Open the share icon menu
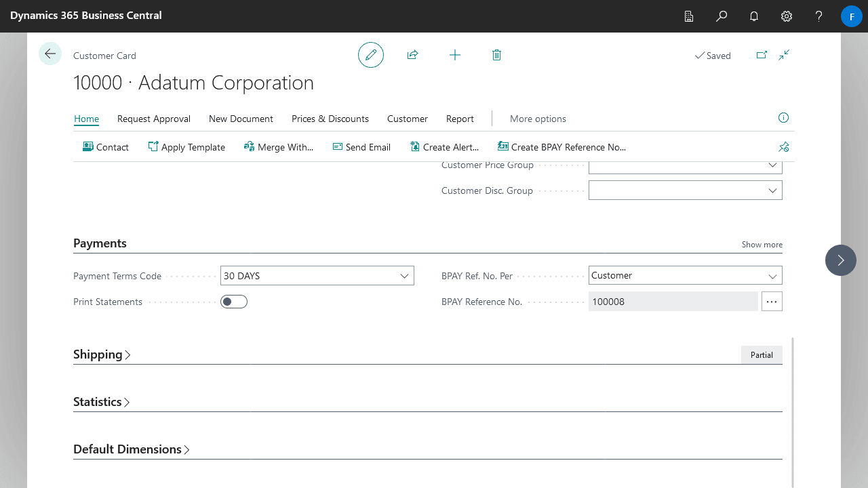This screenshot has height=488, width=868. pyautogui.click(x=412, y=55)
